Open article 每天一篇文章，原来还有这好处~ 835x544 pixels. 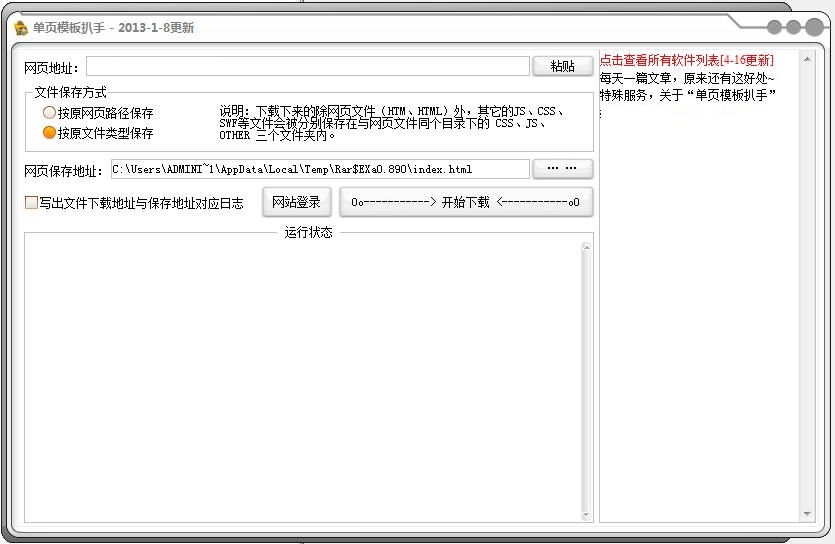[686, 78]
